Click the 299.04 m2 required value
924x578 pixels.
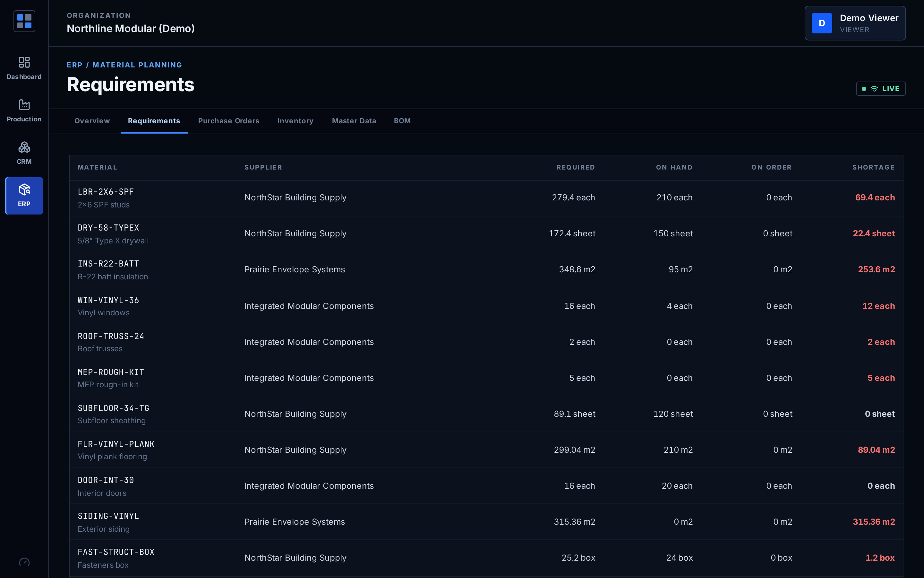coord(574,450)
